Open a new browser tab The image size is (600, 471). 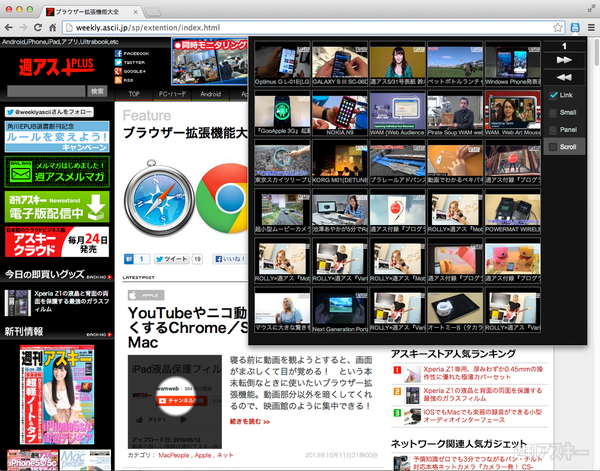(152, 12)
